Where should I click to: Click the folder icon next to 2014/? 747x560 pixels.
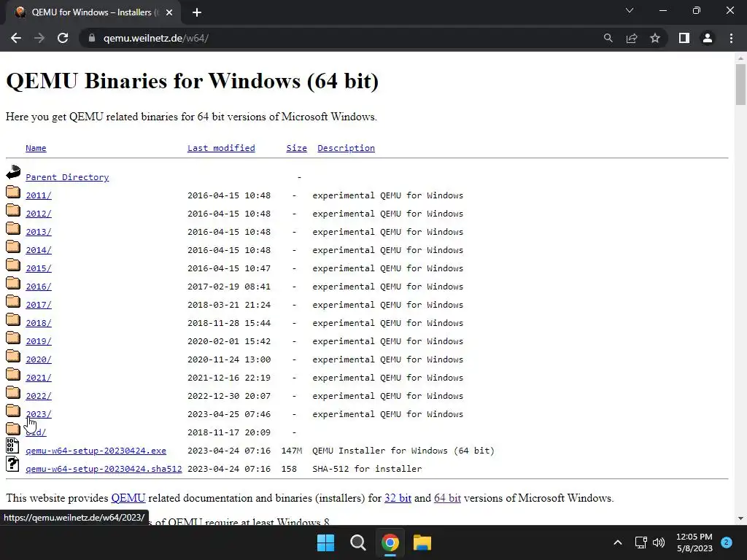click(x=13, y=246)
